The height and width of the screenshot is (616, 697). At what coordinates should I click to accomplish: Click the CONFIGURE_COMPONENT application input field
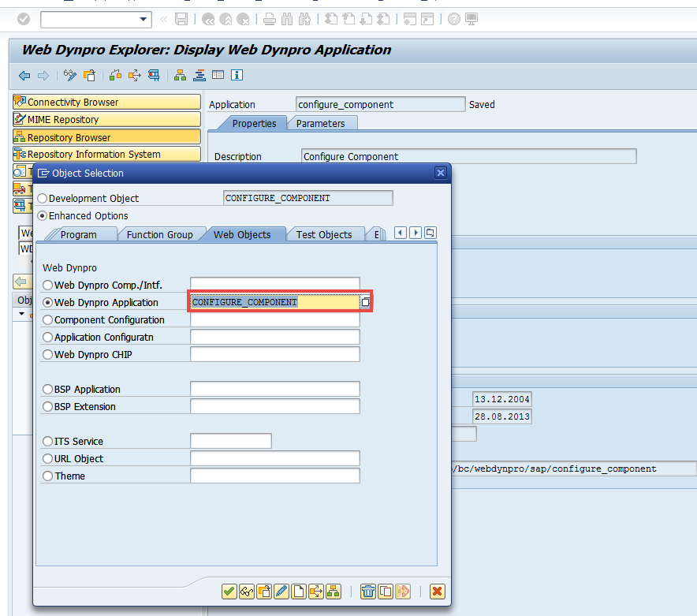tap(274, 302)
